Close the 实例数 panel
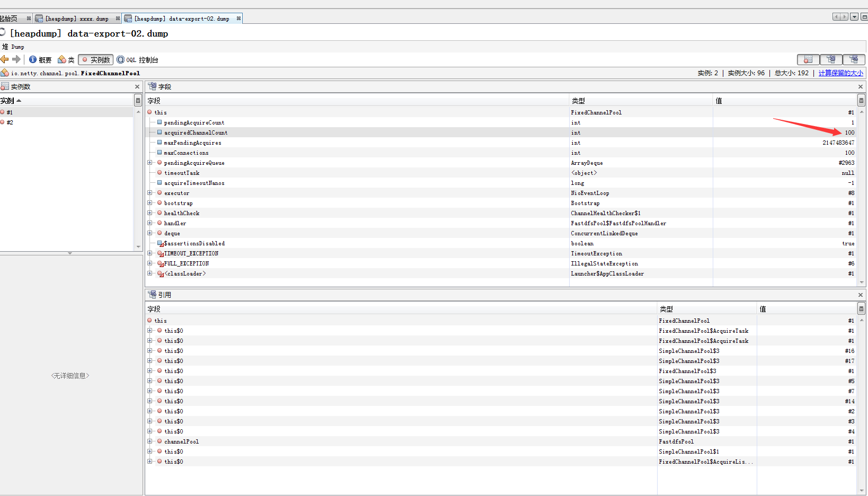 [x=137, y=87]
